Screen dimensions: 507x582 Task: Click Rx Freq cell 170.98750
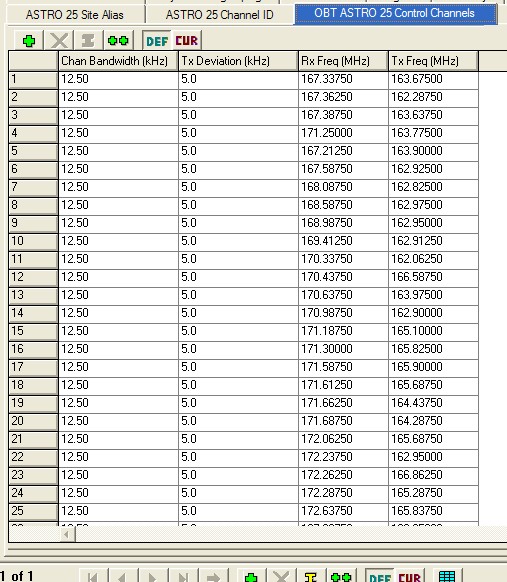(x=343, y=314)
